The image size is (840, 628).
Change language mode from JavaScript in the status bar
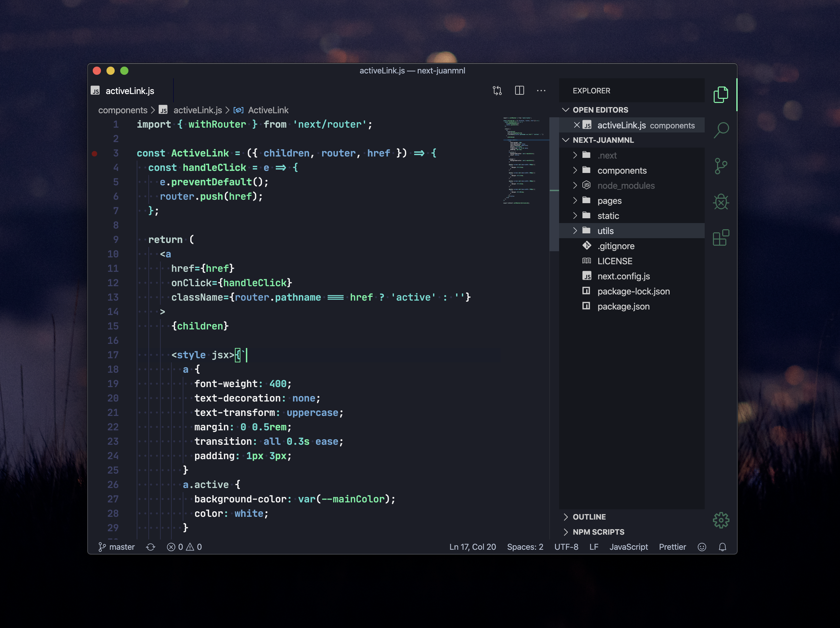point(628,547)
